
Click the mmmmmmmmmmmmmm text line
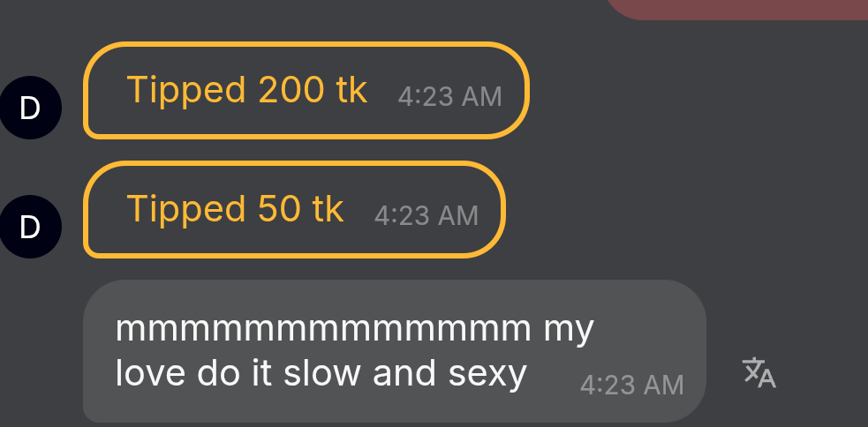click(322, 328)
